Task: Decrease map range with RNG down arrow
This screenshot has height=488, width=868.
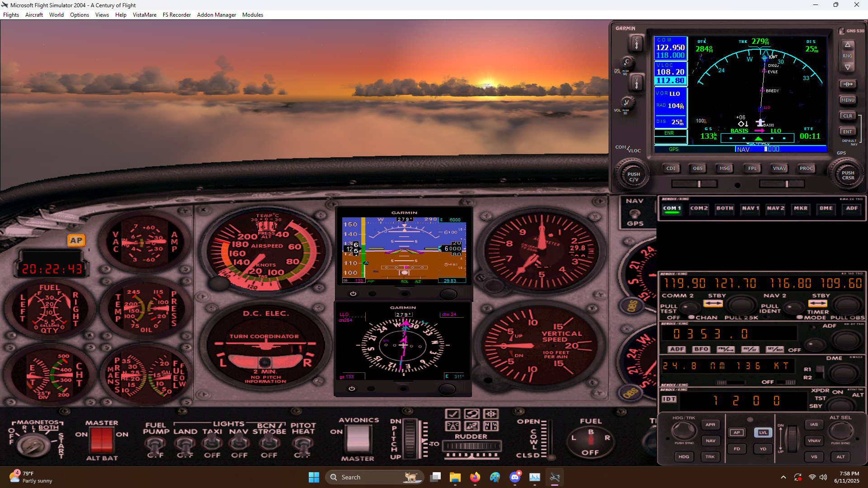Action: (x=848, y=67)
